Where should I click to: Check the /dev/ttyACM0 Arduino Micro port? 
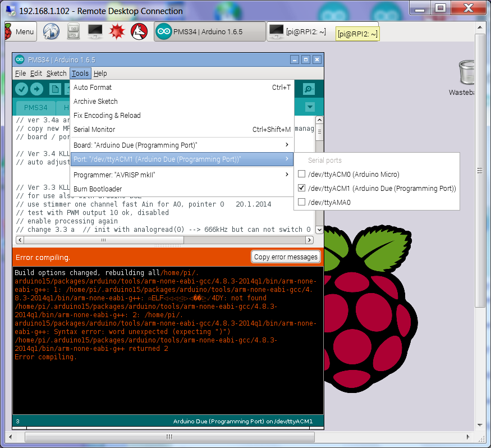tap(301, 175)
